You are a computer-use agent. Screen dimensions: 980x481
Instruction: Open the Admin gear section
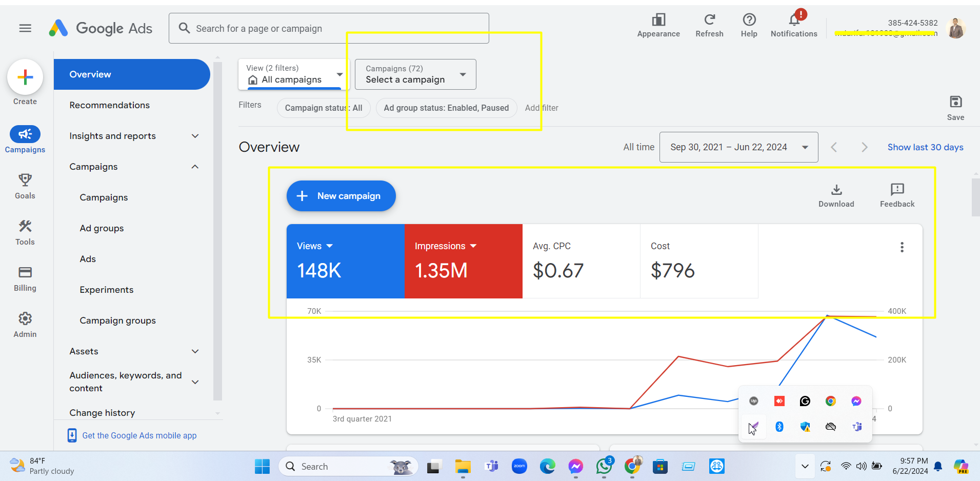tap(25, 325)
